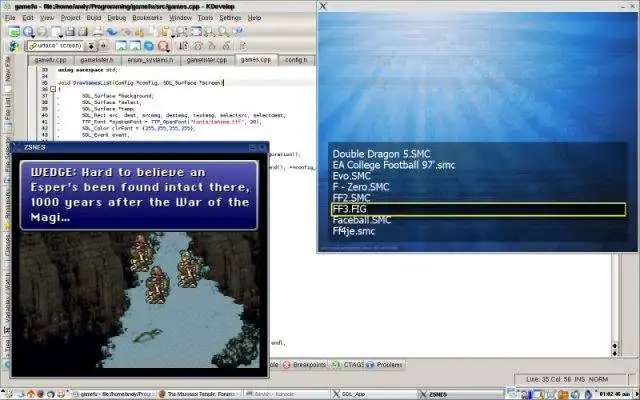Click the ZSNES window title bar
640x400 pixels.
139,147
